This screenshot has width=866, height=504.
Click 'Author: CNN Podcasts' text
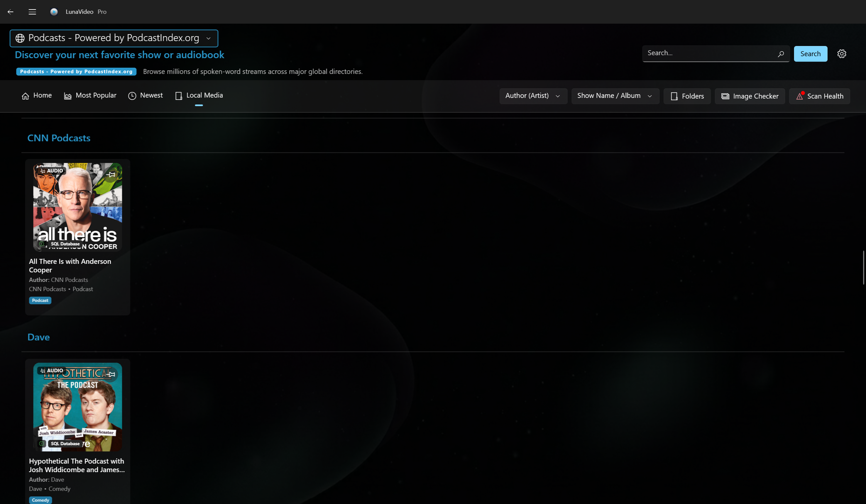point(58,280)
